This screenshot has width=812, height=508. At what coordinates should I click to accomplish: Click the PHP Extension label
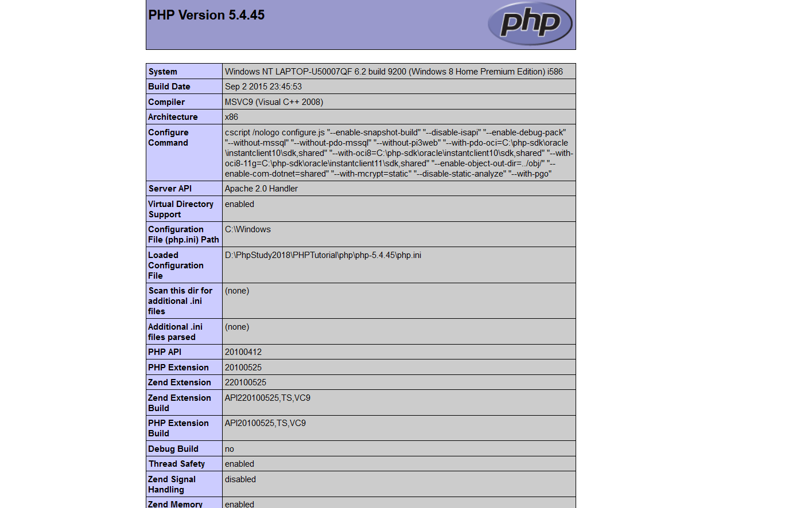tap(178, 368)
